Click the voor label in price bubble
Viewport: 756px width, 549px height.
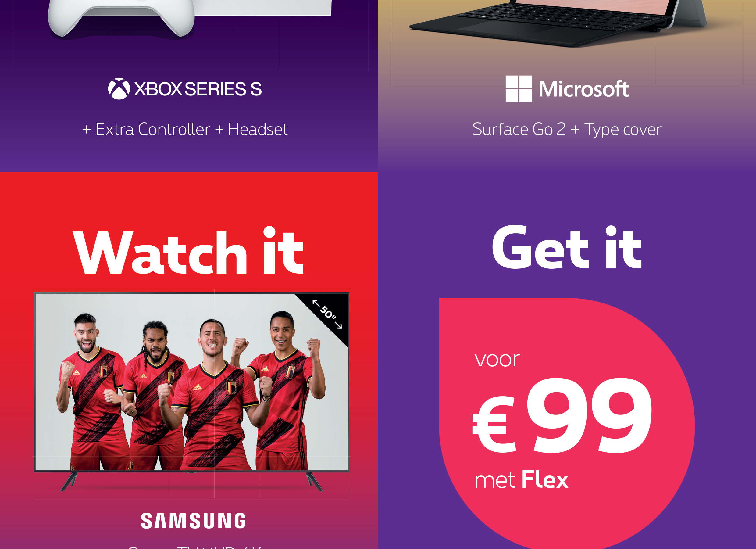(x=497, y=360)
